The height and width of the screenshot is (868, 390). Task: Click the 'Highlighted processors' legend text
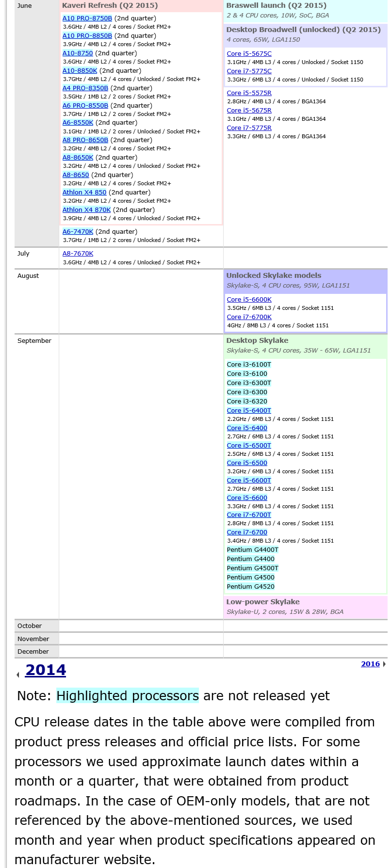coord(128,696)
